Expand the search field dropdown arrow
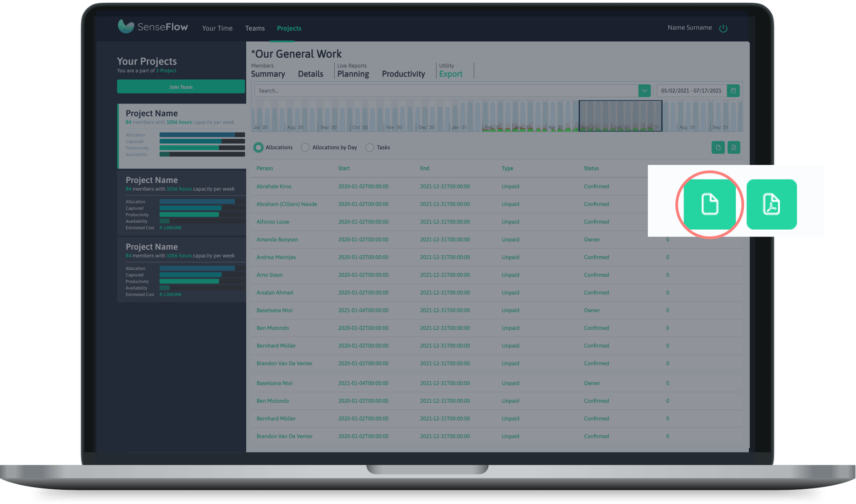Image resolution: width=856 pixels, height=504 pixels. tap(644, 91)
